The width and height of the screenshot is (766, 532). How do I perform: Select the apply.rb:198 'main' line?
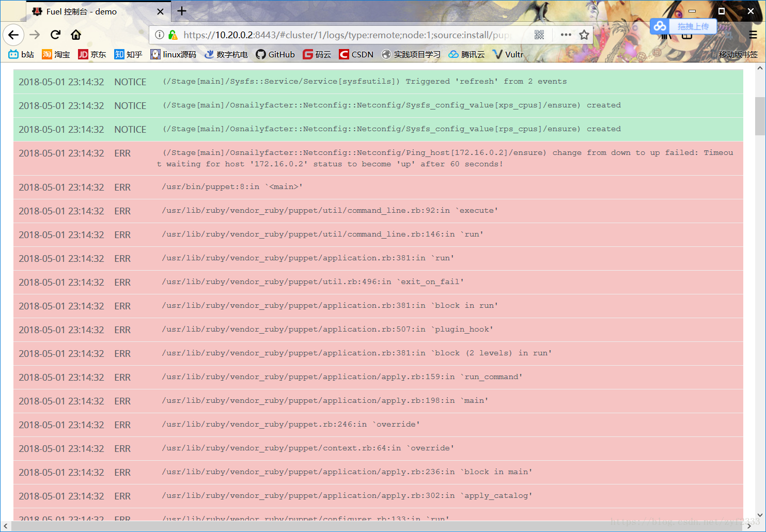378,401
